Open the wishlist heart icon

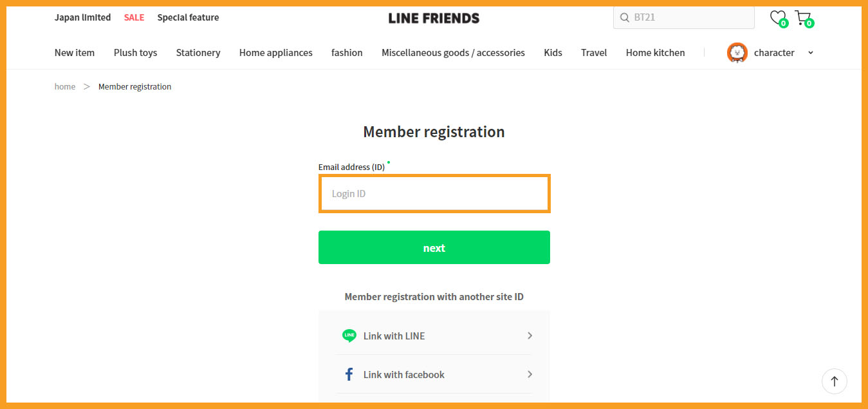[x=779, y=18]
